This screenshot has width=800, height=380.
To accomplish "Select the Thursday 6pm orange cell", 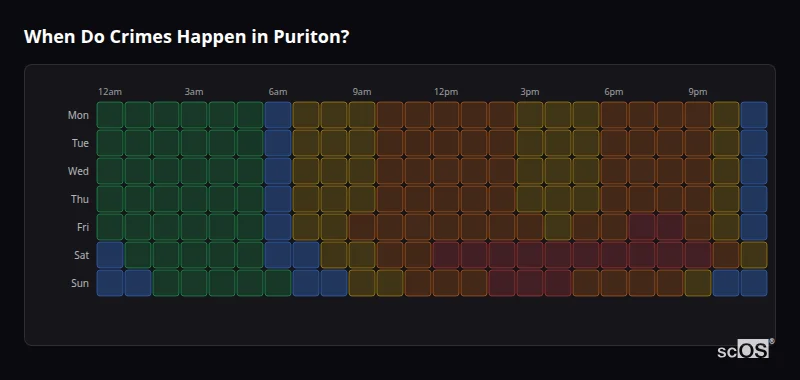I will tap(614, 199).
